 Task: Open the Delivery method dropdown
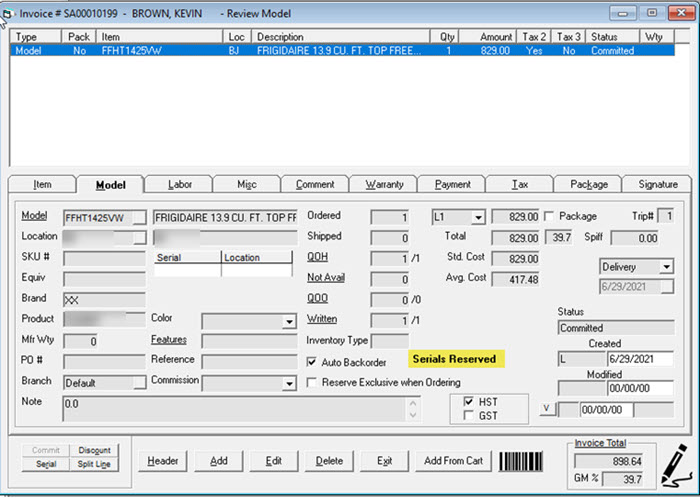click(667, 267)
